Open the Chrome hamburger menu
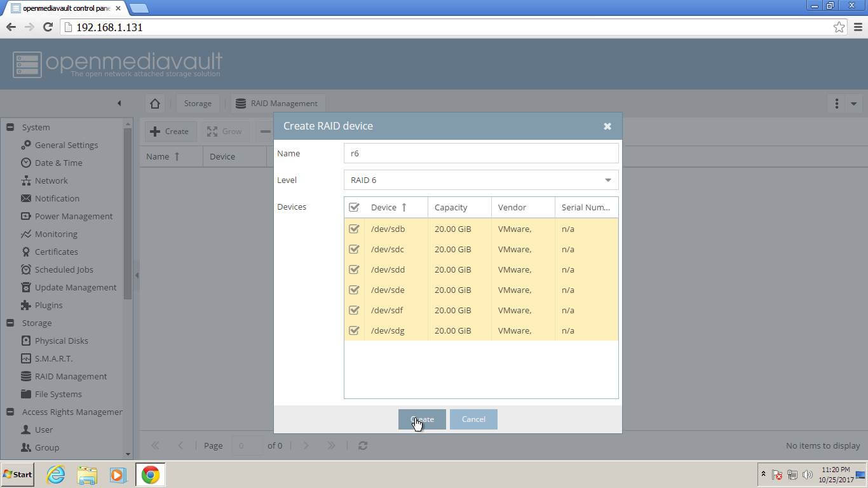Screen dimensions: 868x488 pos(858,27)
